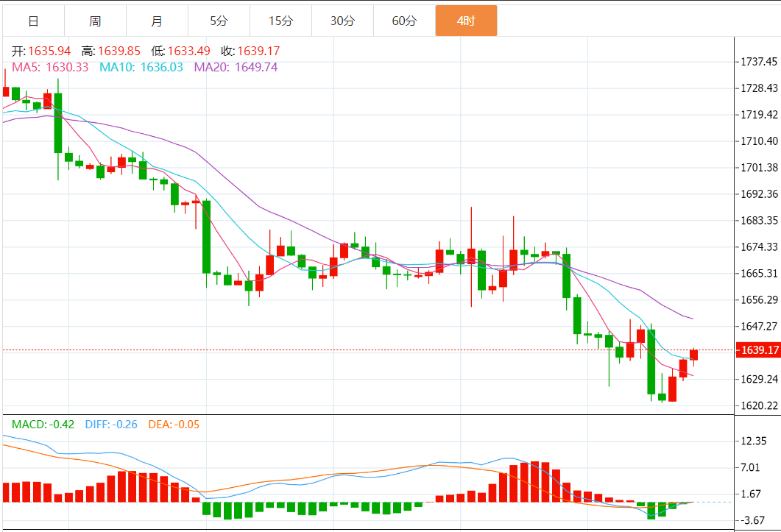The height and width of the screenshot is (532, 781).
Task: Switch to the 日 daily timeframe tab
Action: coord(33,21)
